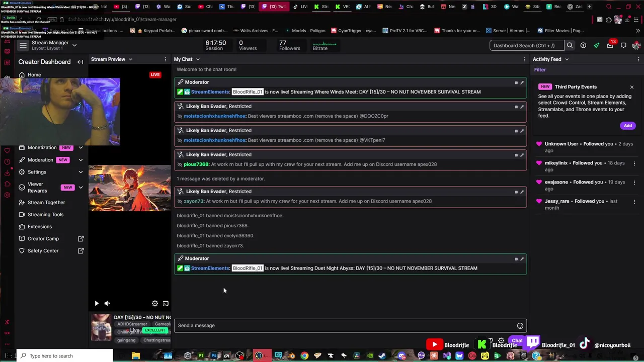
Task: Expand Stream Manager layout dropdown
Action: pos(74,45)
